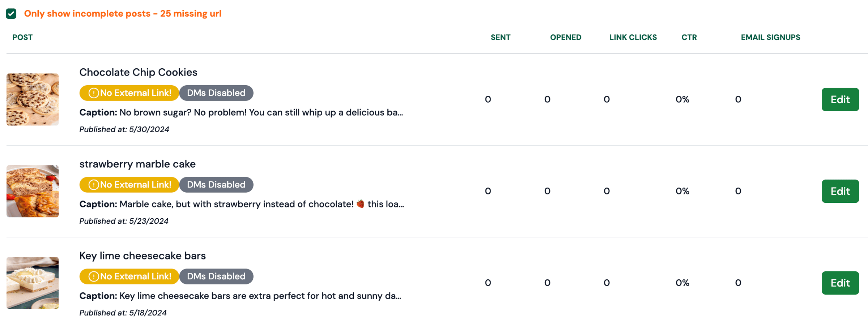This screenshot has height=322, width=868.
Task: Click DMs Disabled badge for Key lime cheesecake
Action: pyautogui.click(x=216, y=277)
